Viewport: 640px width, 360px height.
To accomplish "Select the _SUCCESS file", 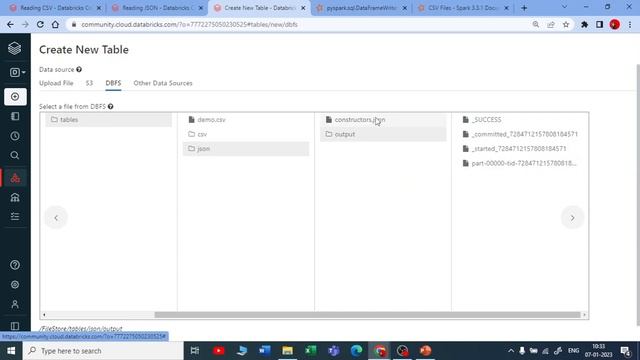I will click(520, 120).
